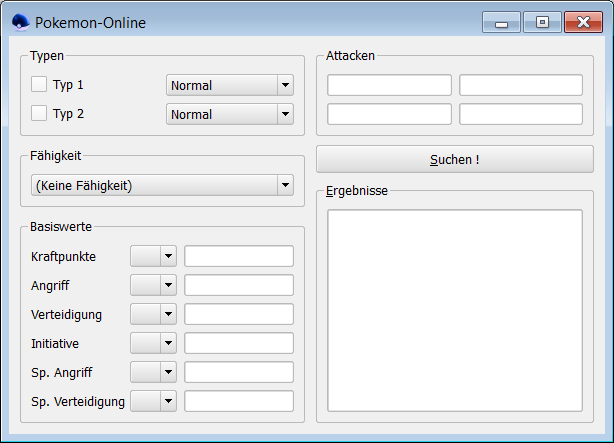Maximize the Pokemon-Online window
The width and height of the screenshot is (614, 443).
point(542,22)
